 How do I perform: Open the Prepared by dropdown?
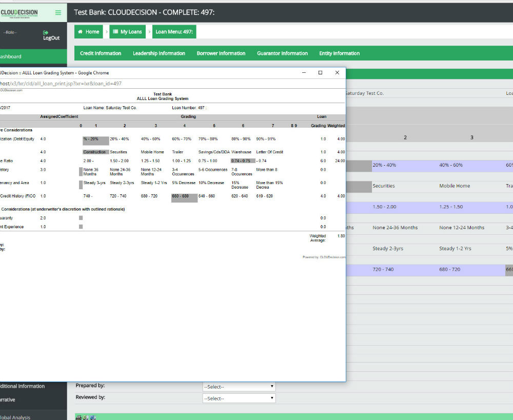[239, 387]
